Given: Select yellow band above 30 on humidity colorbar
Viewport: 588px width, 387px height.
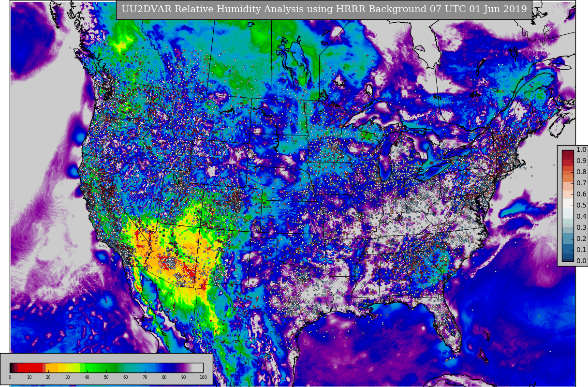Looking at the screenshot, I should coord(68,368).
